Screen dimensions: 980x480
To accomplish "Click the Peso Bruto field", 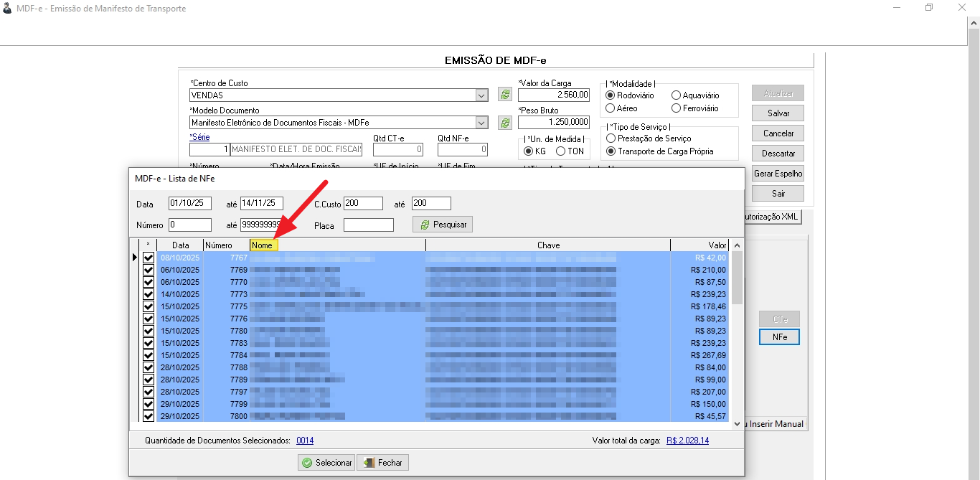I will pyautogui.click(x=554, y=123).
